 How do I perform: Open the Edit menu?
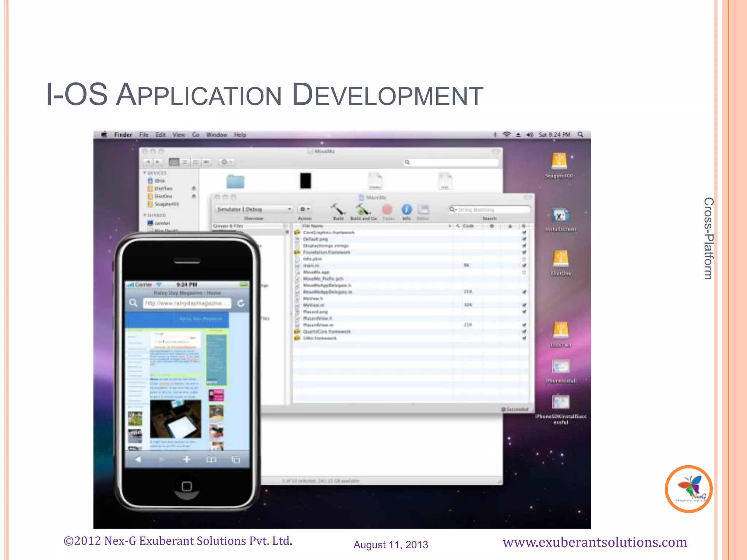click(x=160, y=135)
